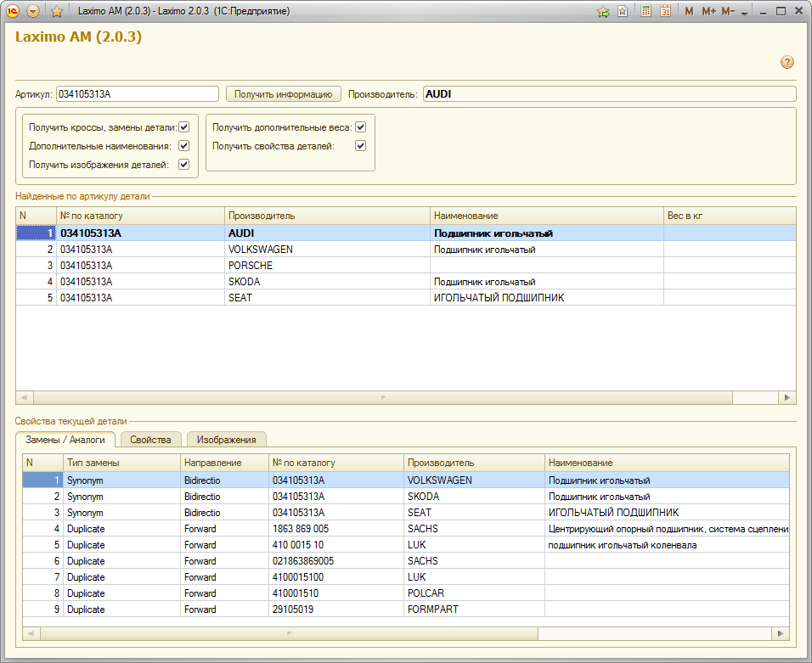Click the Центрирующий опорный подшипник description
This screenshot has width=812, height=663.
click(668, 528)
